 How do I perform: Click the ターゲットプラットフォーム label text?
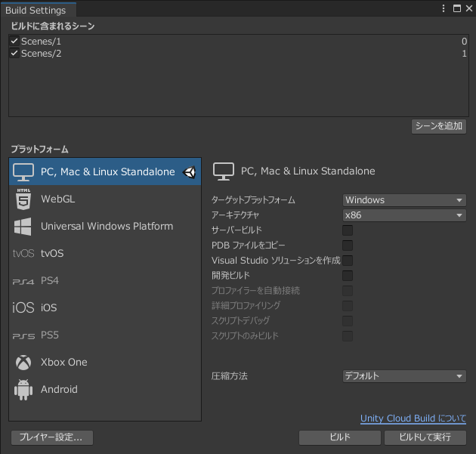(x=253, y=200)
